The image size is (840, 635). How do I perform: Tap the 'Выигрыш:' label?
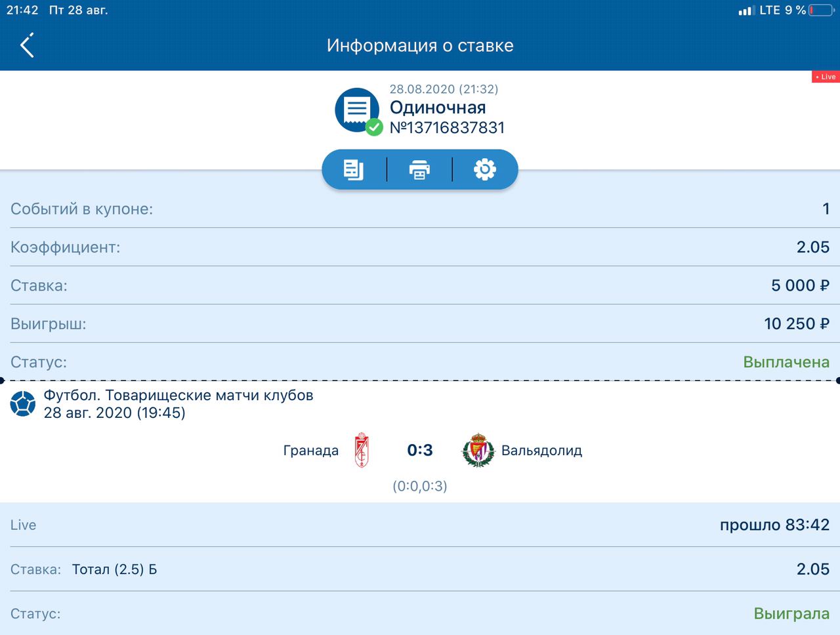pos(49,324)
